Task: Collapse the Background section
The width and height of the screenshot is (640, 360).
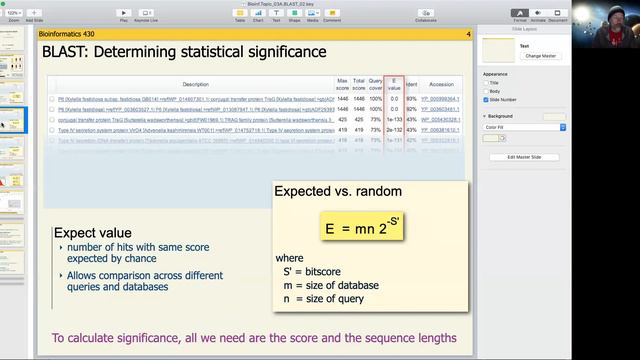Action: [484, 116]
